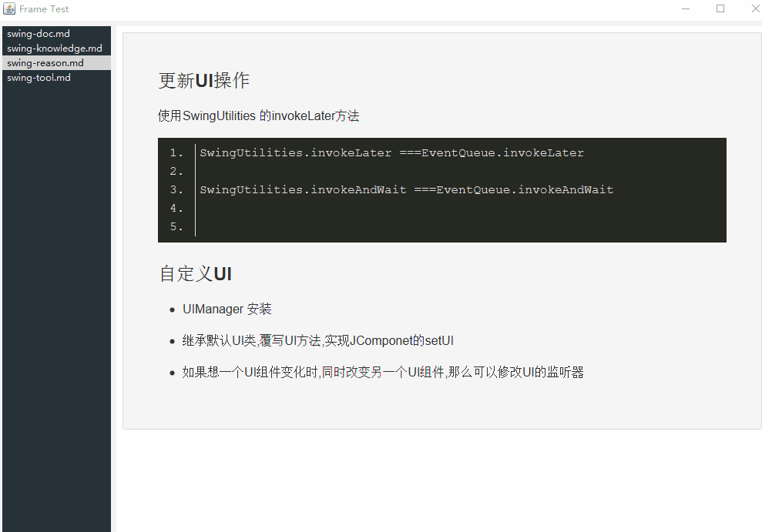
Task: Click the "Frame Test" title text
Action: (x=45, y=8)
